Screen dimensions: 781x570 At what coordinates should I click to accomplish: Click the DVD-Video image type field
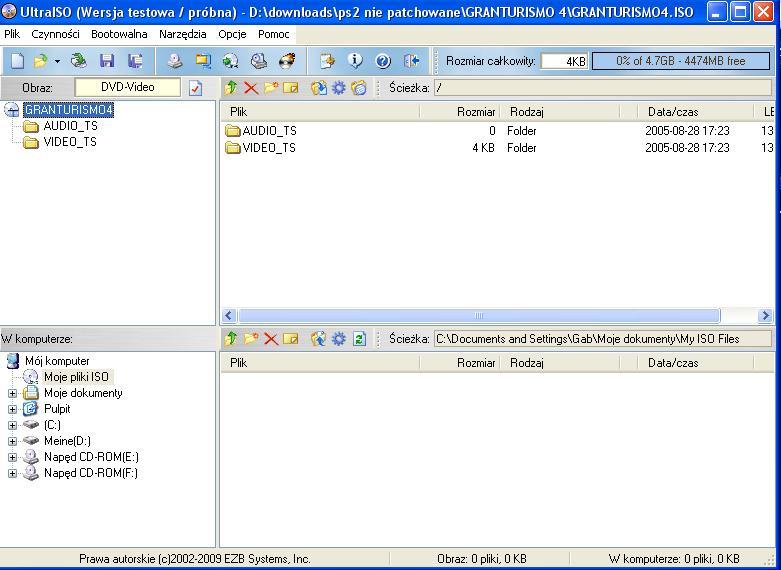[128, 87]
